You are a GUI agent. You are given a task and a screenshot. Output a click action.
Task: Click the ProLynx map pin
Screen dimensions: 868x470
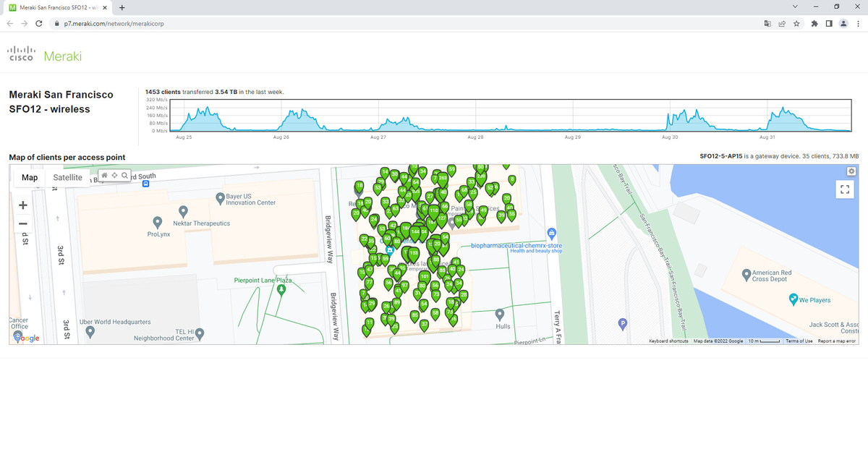[158, 223]
